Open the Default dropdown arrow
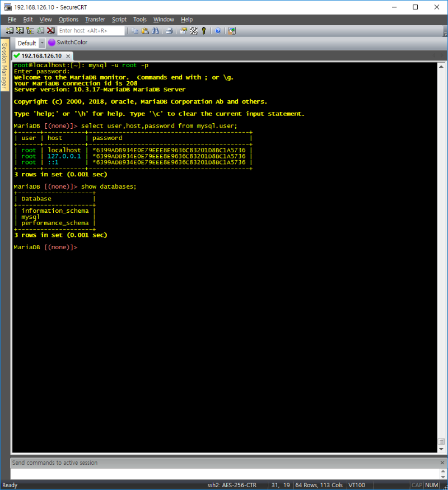Image resolution: width=448 pixels, height=490 pixels. (x=42, y=43)
